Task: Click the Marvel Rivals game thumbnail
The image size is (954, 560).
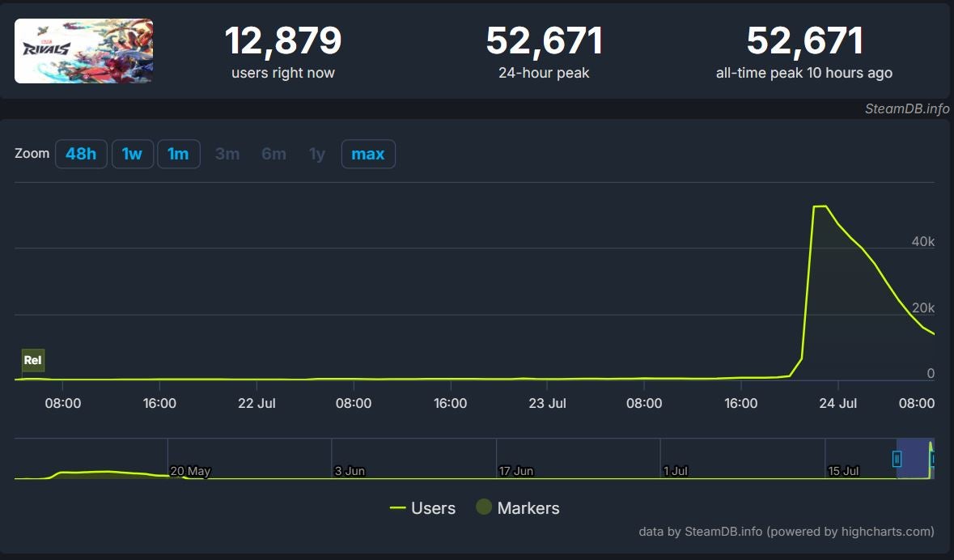Action: coord(83,51)
